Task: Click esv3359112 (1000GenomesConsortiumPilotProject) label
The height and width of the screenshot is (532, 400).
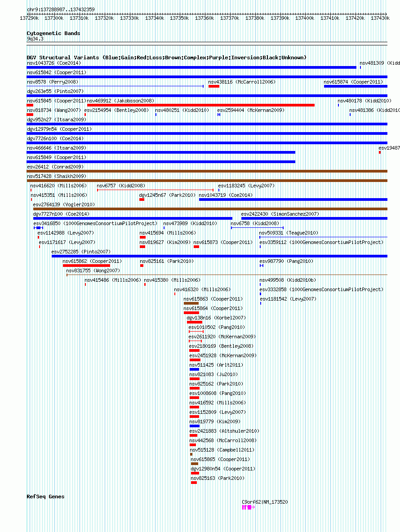Action: (x=321, y=243)
